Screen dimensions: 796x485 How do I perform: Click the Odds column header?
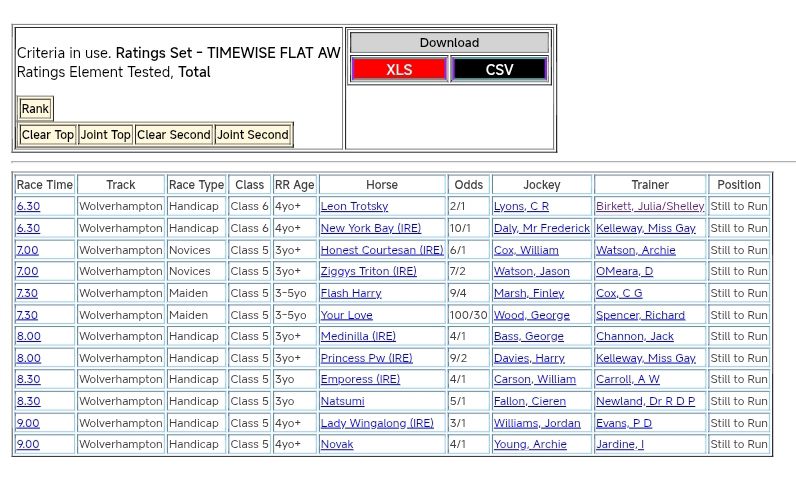tap(468, 185)
